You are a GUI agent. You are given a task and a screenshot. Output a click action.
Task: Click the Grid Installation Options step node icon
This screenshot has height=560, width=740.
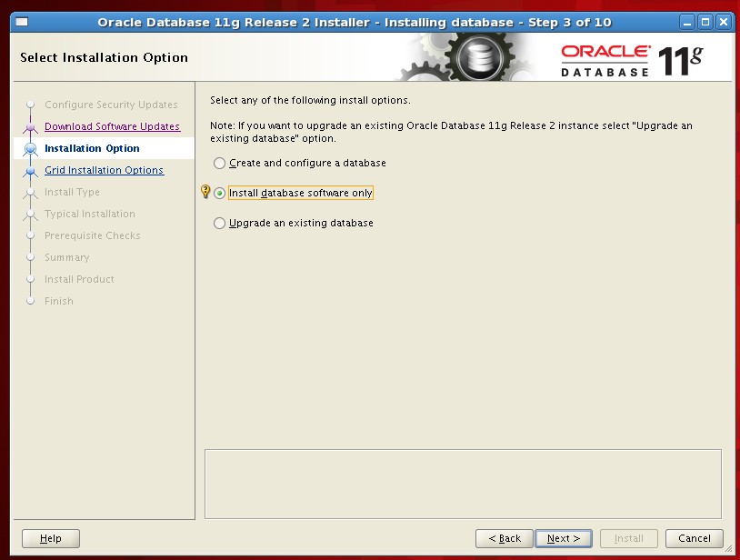31,170
